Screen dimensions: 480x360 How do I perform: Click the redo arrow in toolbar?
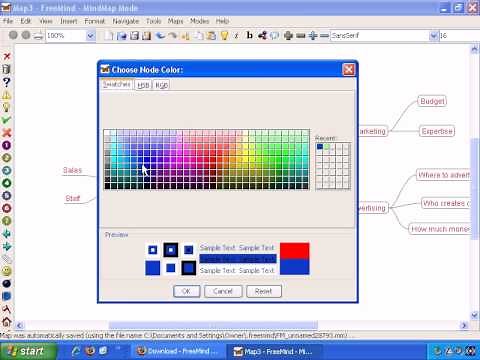(173, 35)
